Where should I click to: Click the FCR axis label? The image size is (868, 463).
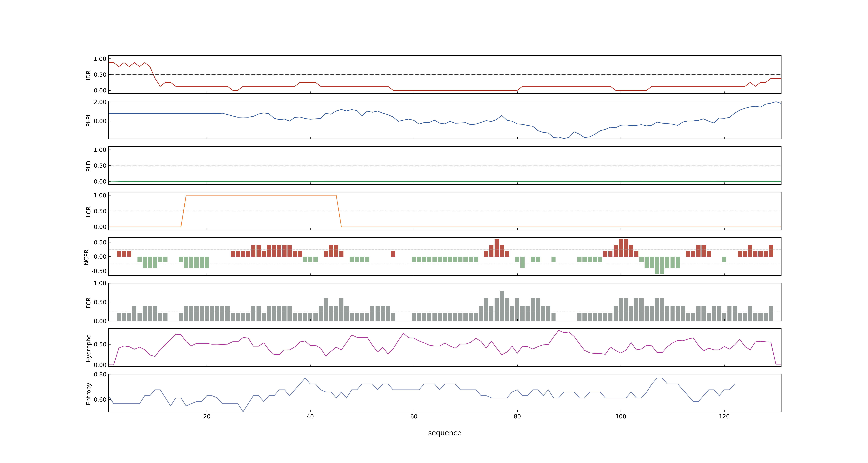(x=88, y=302)
